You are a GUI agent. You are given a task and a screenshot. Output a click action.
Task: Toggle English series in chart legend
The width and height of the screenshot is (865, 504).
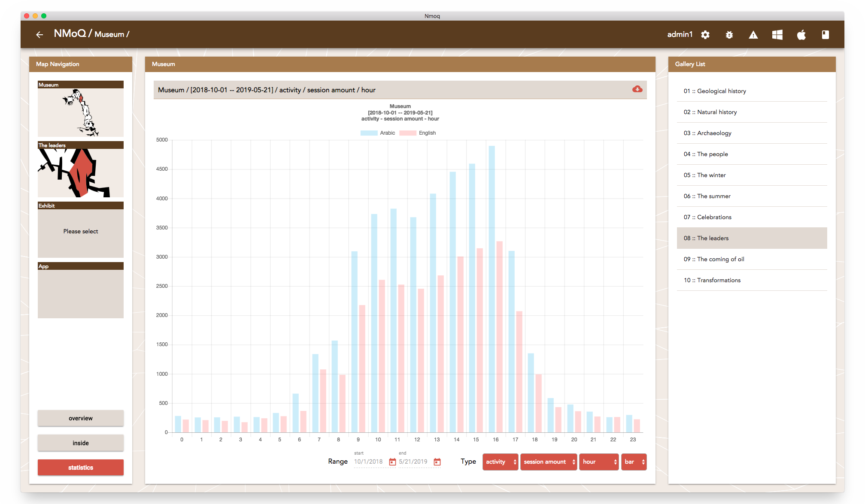coord(418,133)
